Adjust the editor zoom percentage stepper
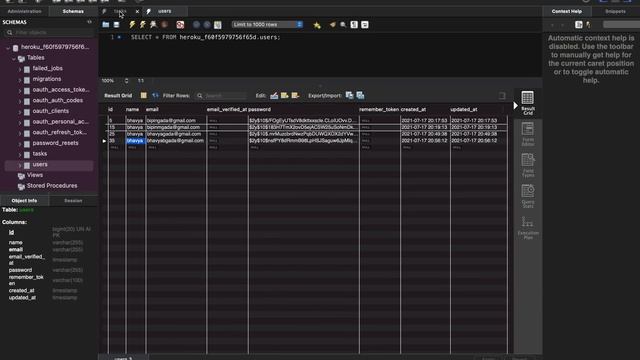 click(127, 81)
